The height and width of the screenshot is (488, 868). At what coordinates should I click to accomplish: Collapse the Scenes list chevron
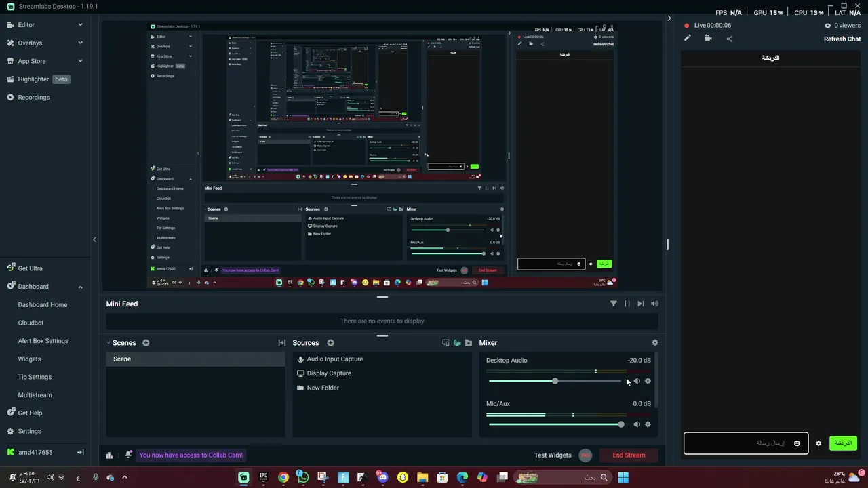108,343
